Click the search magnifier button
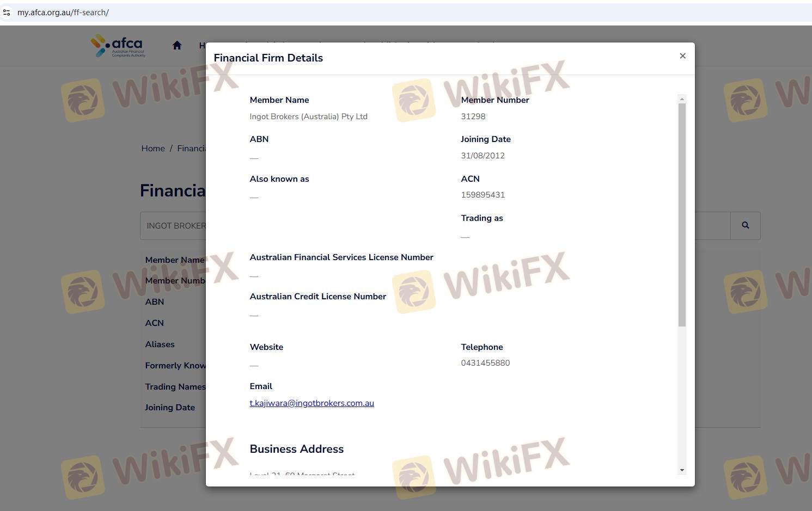Screen dimensions: 812x511 coord(745,225)
